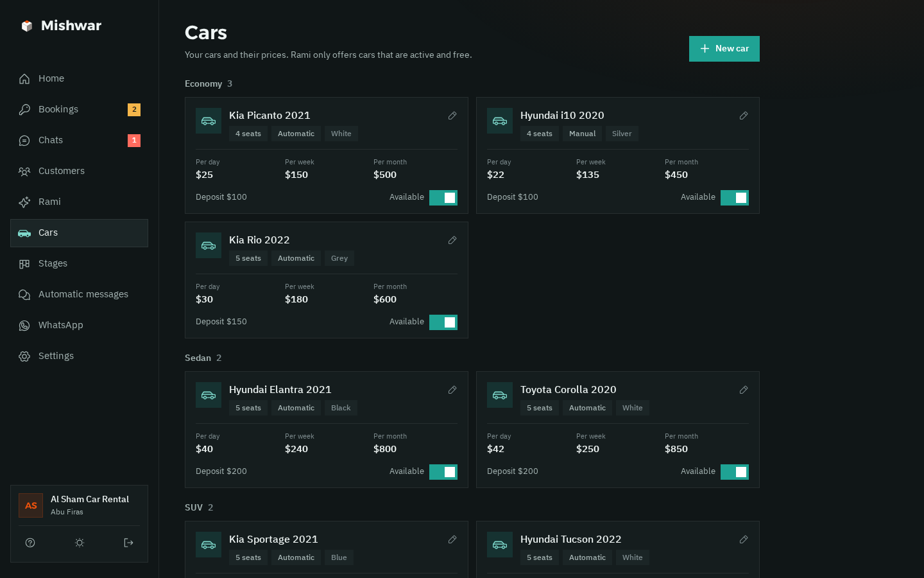924x578 pixels.
Task: Click the Sedan category heading
Action: 198,358
